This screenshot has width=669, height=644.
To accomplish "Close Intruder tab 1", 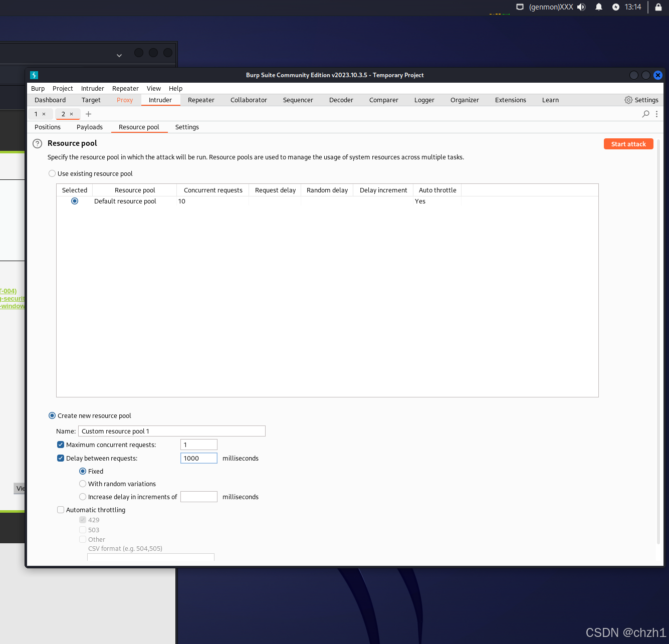I will pyautogui.click(x=44, y=114).
